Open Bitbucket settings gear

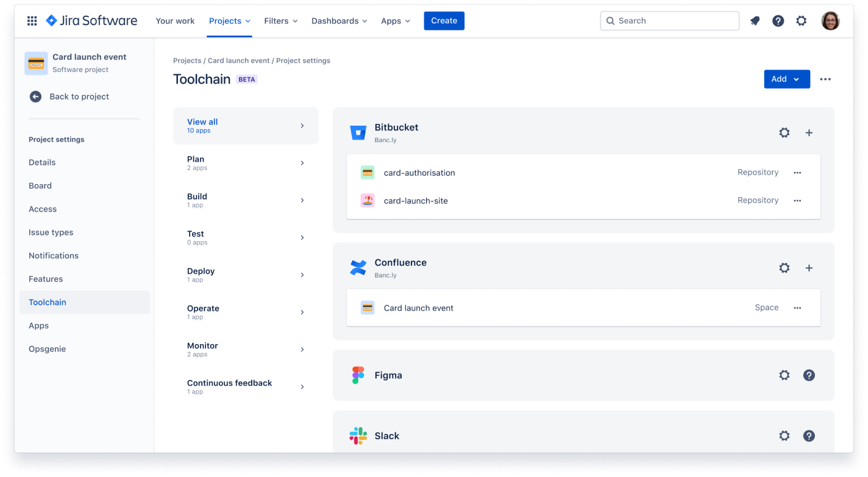click(x=784, y=132)
